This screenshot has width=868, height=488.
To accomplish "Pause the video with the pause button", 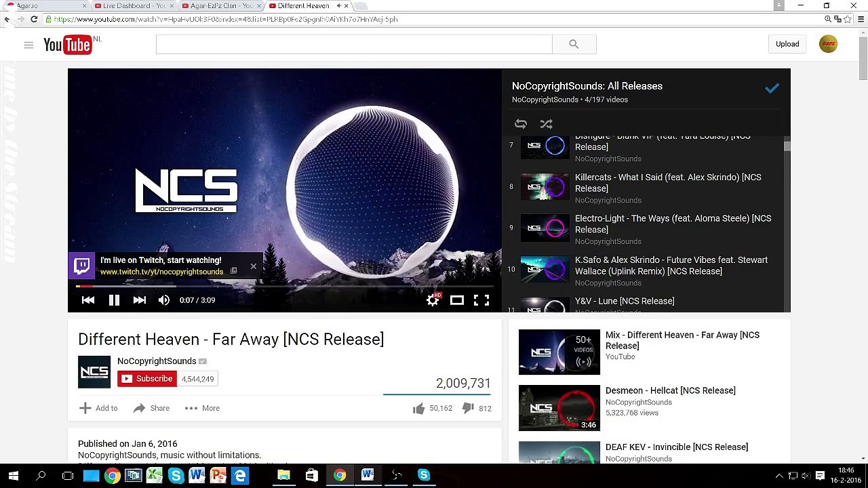I will point(114,300).
